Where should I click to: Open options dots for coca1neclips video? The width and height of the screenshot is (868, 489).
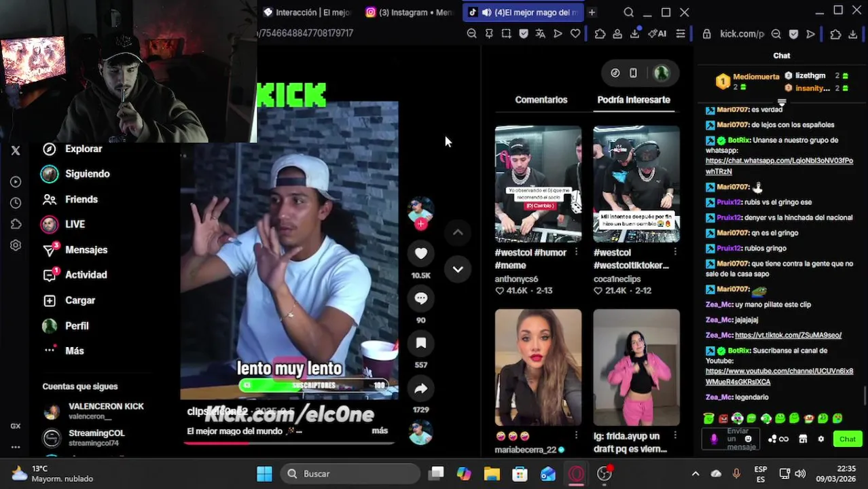[674, 252]
